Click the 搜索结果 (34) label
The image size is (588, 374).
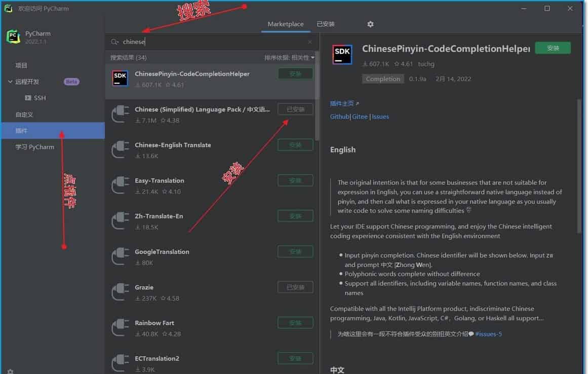[x=128, y=57]
